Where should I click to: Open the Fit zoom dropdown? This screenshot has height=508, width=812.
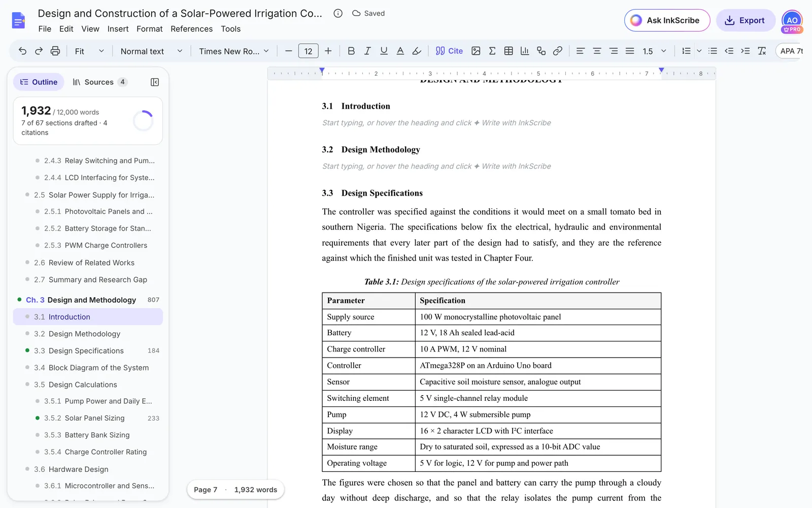89,51
